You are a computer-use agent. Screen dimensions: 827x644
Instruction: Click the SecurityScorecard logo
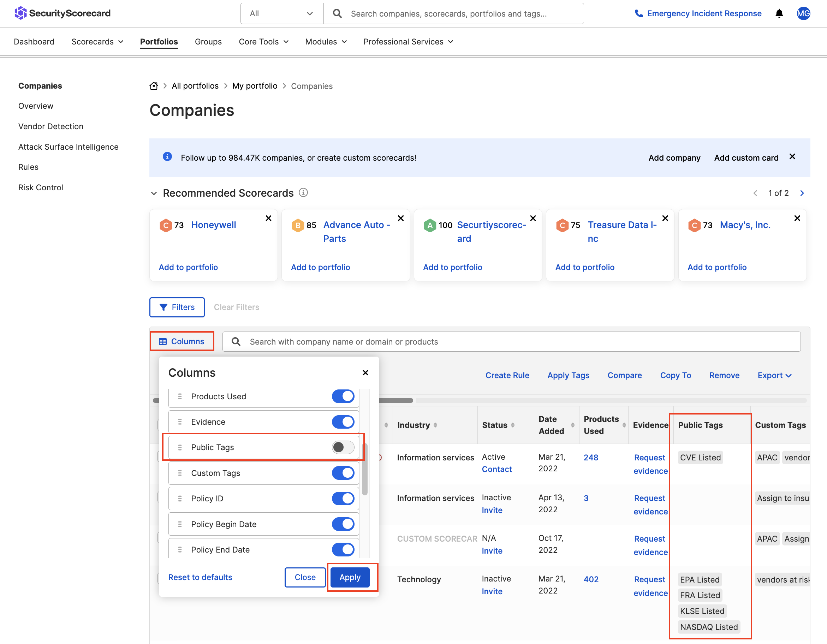63,13
